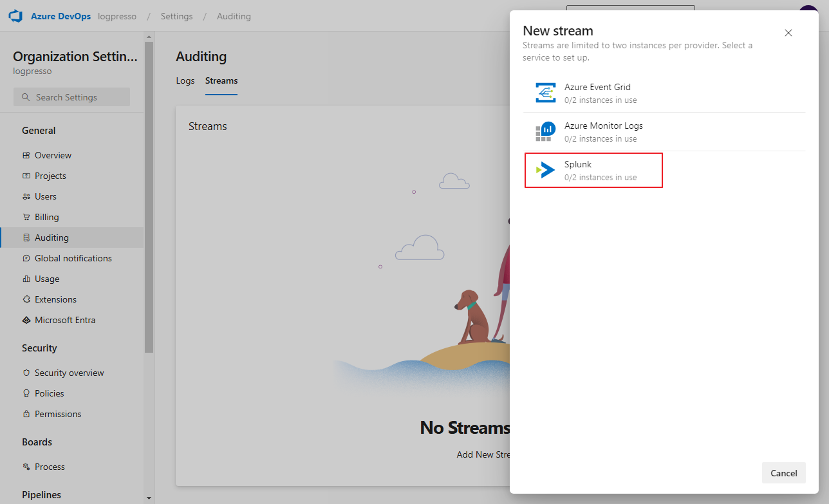The image size is (829, 504).
Task: Click the 'Security' section heading
Action: [39, 348]
